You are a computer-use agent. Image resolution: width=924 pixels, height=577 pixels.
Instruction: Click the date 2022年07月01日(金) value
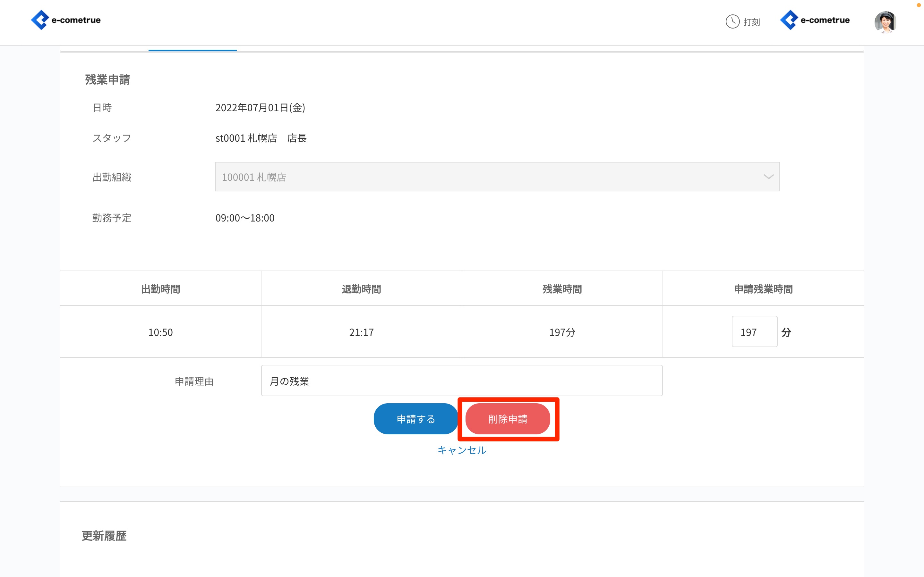pos(260,108)
